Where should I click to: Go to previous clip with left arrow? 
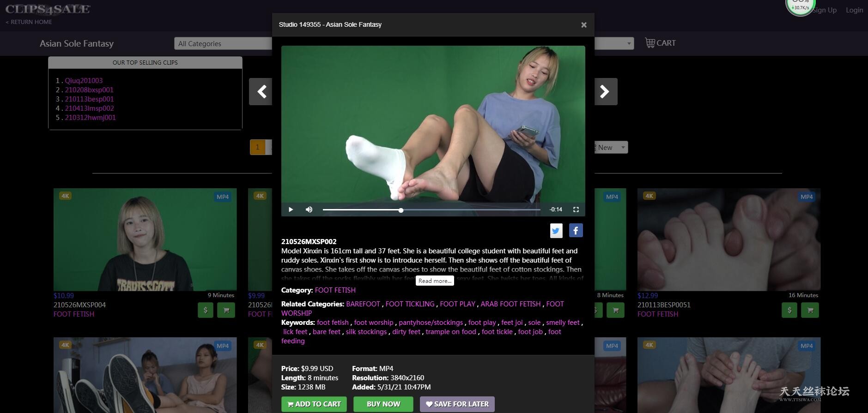(x=261, y=92)
